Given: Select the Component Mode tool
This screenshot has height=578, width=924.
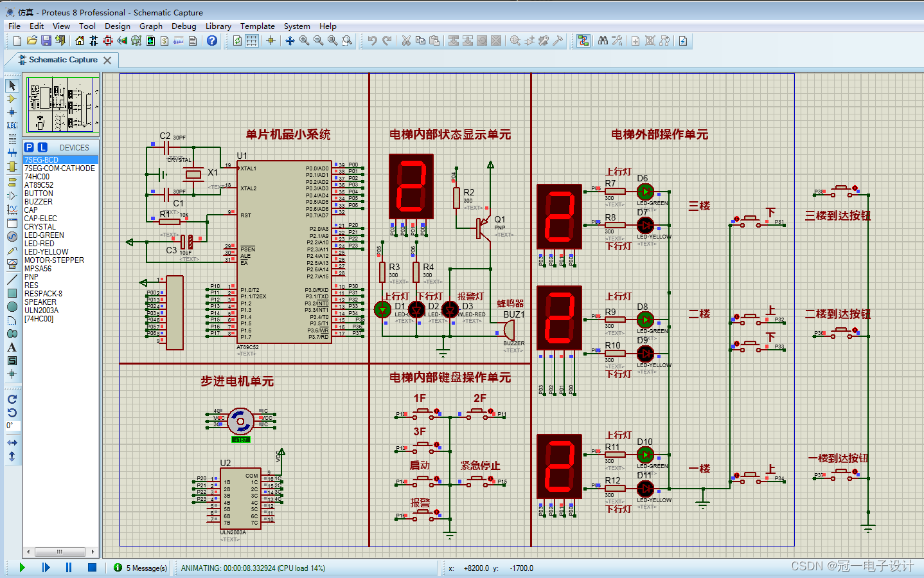Looking at the screenshot, I should point(12,99).
